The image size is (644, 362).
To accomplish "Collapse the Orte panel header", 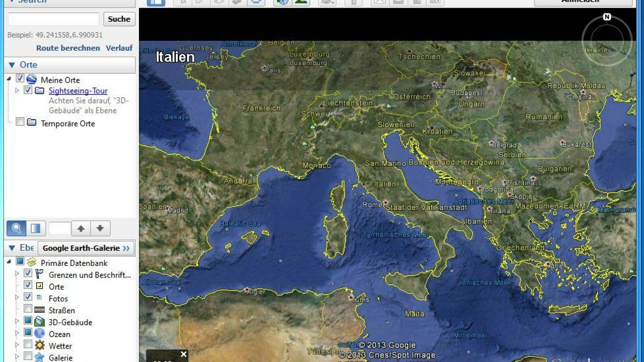I will click(x=11, y=64).
